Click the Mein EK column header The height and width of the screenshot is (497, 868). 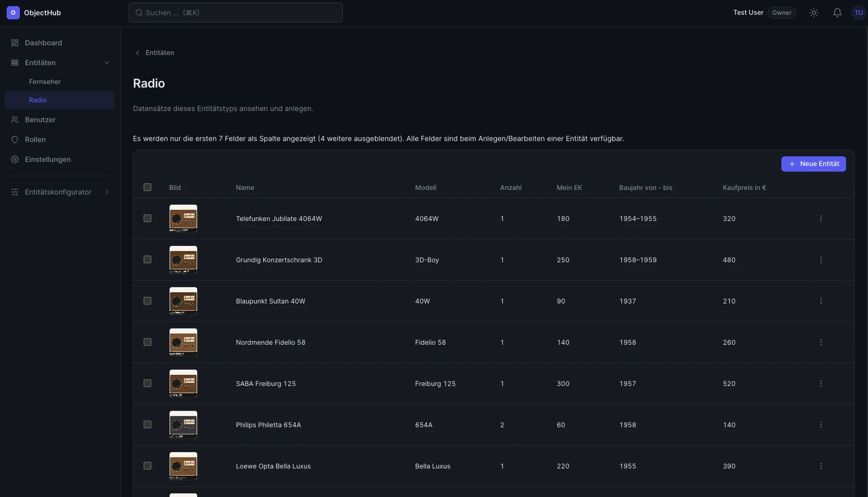click(x=569, y=188)
